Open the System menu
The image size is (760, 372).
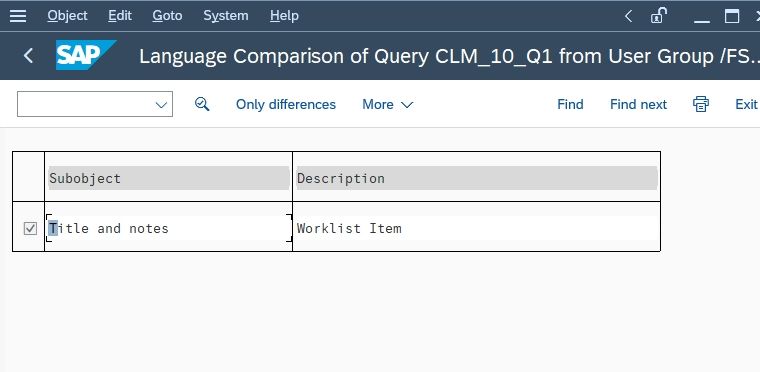[x=226, y=16]
